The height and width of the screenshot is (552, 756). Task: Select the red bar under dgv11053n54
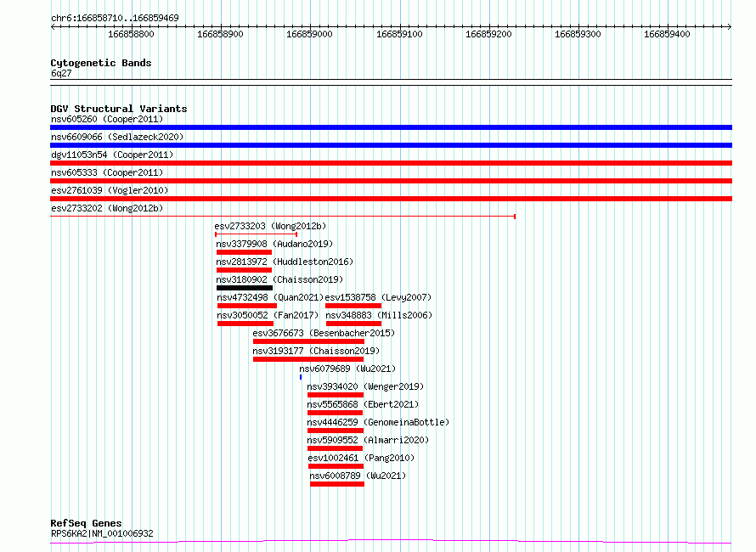(x=391, y=163)
